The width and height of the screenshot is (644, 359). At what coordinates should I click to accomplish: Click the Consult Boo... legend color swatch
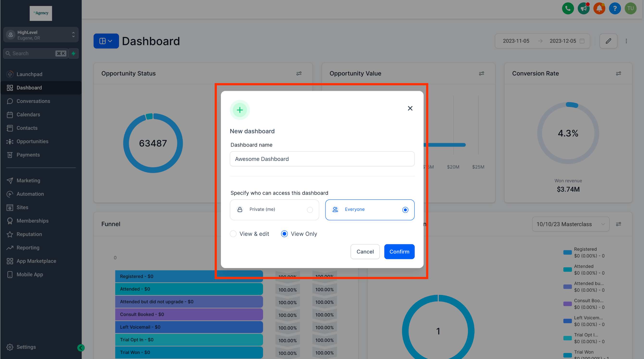567,304
